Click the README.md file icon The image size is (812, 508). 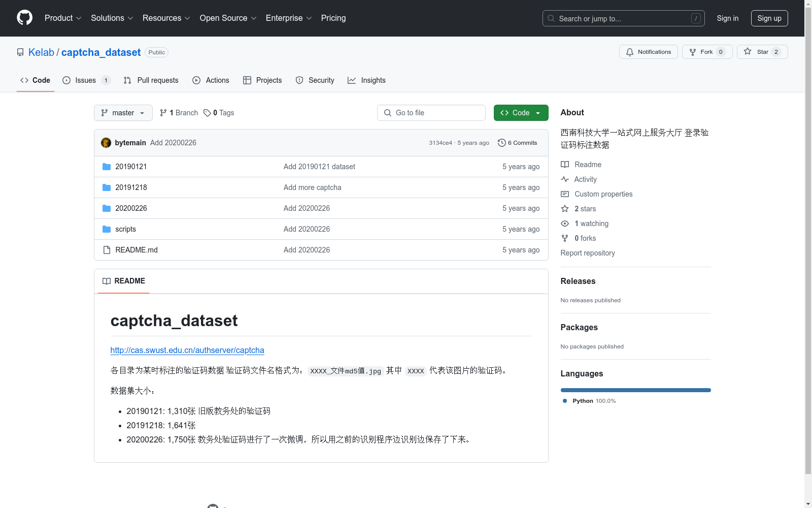(107, 250)
